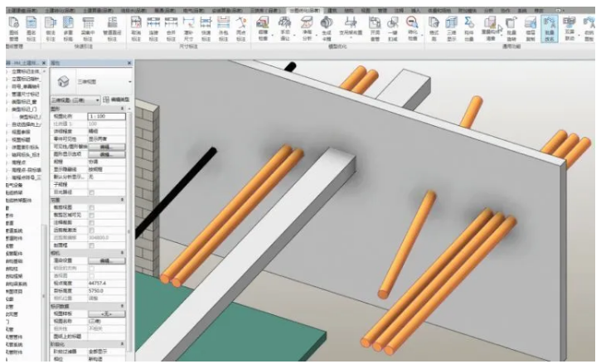Viewport: 601px width, 364px height.
Task: Click 编辑 button for 可见性/图形替换
Action: pyautogui.click(x=107, y=147)
